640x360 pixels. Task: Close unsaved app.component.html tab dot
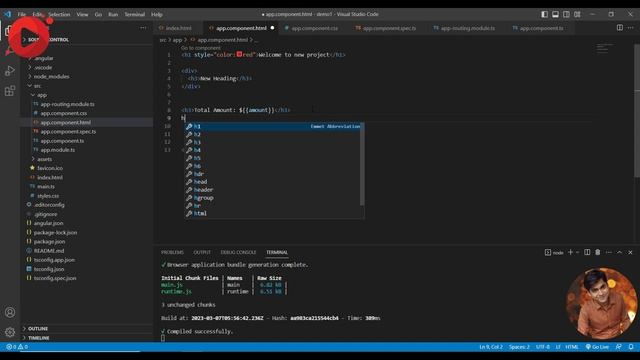tap(272, 28)
